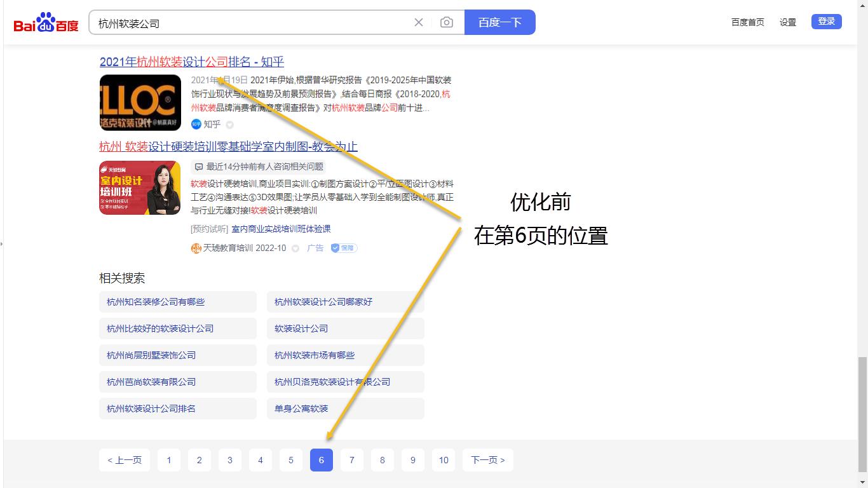
Task: Expand the dropdown arrow next to 知乎
Action: coord(229,125)
